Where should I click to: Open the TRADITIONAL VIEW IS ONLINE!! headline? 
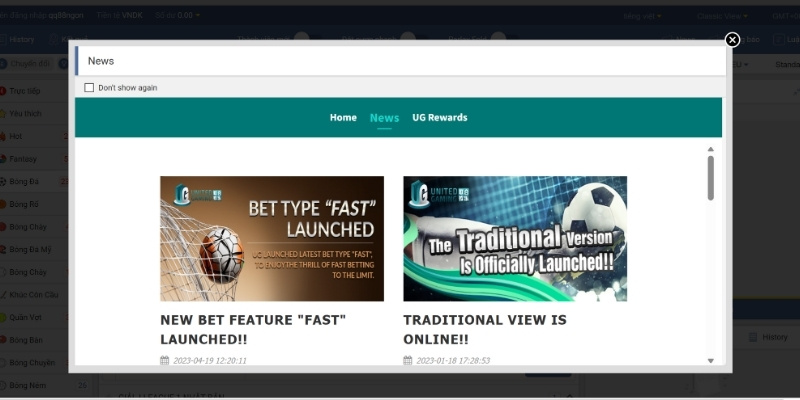tap(485, 330)
